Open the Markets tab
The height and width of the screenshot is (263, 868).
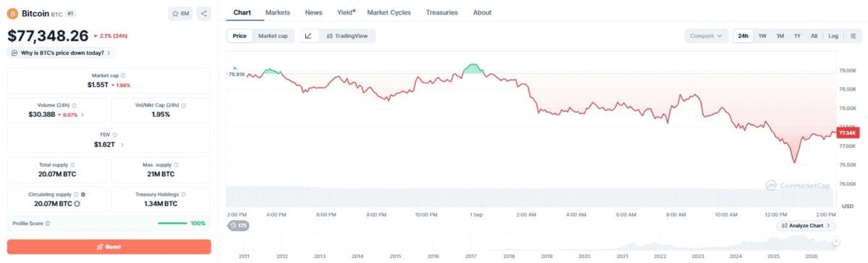click(278, 12)
